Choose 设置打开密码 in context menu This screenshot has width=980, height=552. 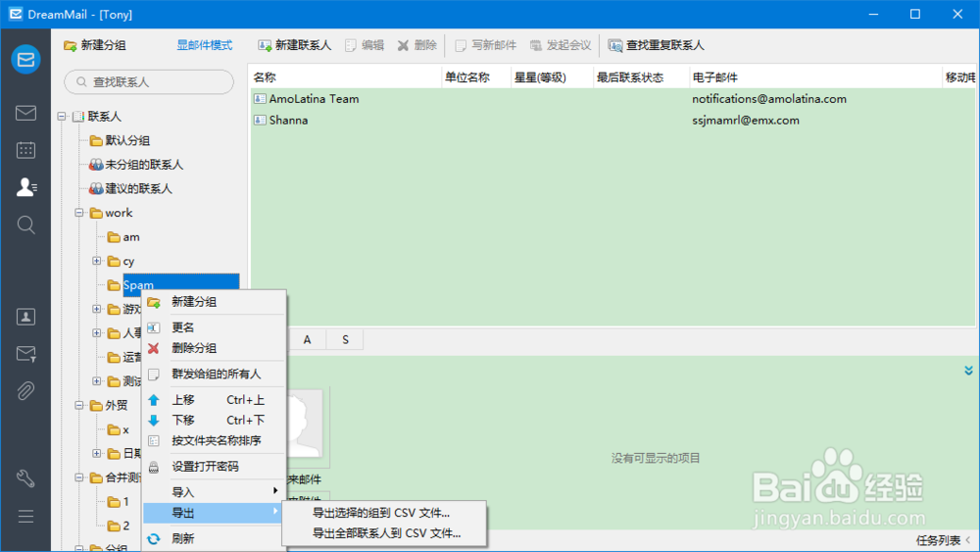[214, 467]
